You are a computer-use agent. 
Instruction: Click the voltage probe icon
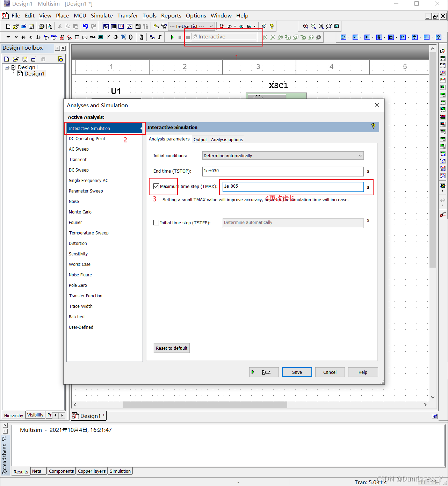[265, 37]
